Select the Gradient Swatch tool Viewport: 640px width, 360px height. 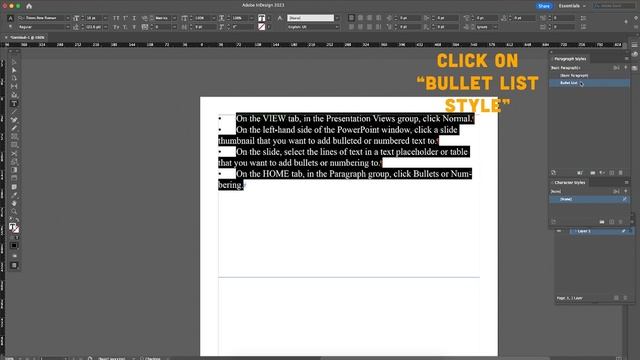tap(14, 170)
